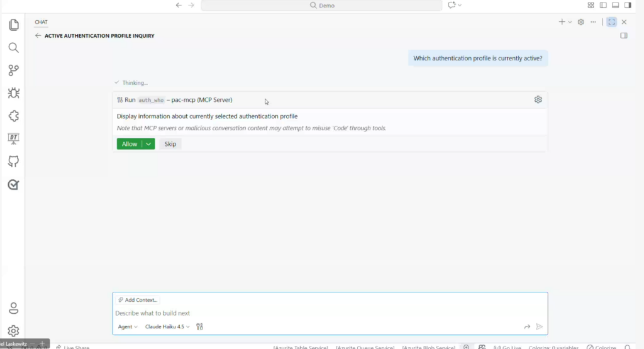Open Run and Debug view
644x349 pixels.
click(x=14, y=93)
